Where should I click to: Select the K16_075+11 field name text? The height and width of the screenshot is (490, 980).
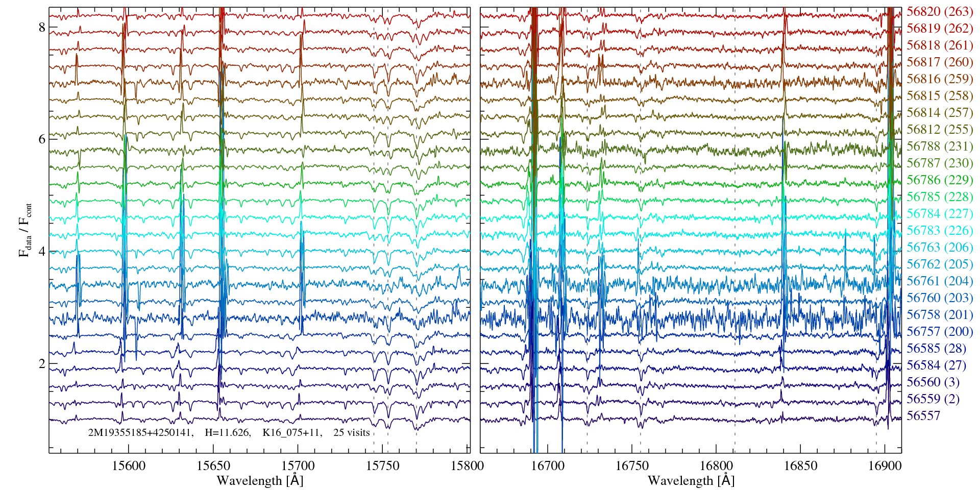click(291, 433)
